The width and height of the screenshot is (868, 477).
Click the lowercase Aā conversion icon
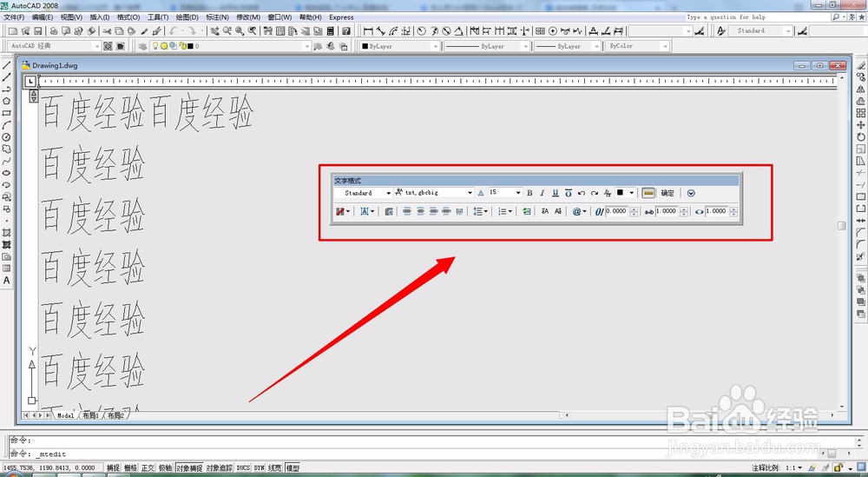[558, 211]
